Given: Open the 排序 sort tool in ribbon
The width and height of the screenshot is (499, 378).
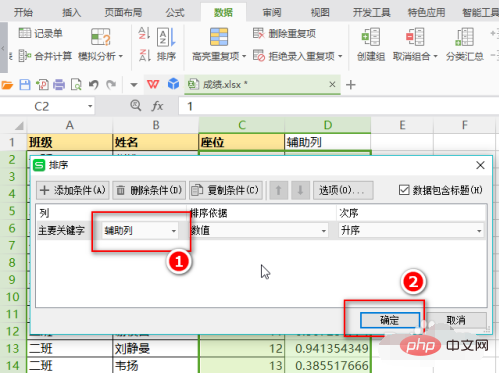Looking at the screenshot, I should [x=166, y=45].
